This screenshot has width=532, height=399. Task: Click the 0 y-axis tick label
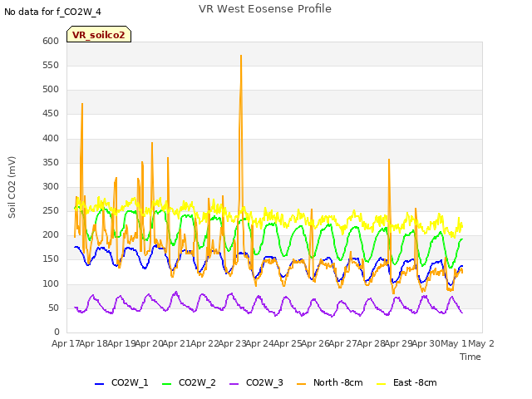[x=57, y=332]
